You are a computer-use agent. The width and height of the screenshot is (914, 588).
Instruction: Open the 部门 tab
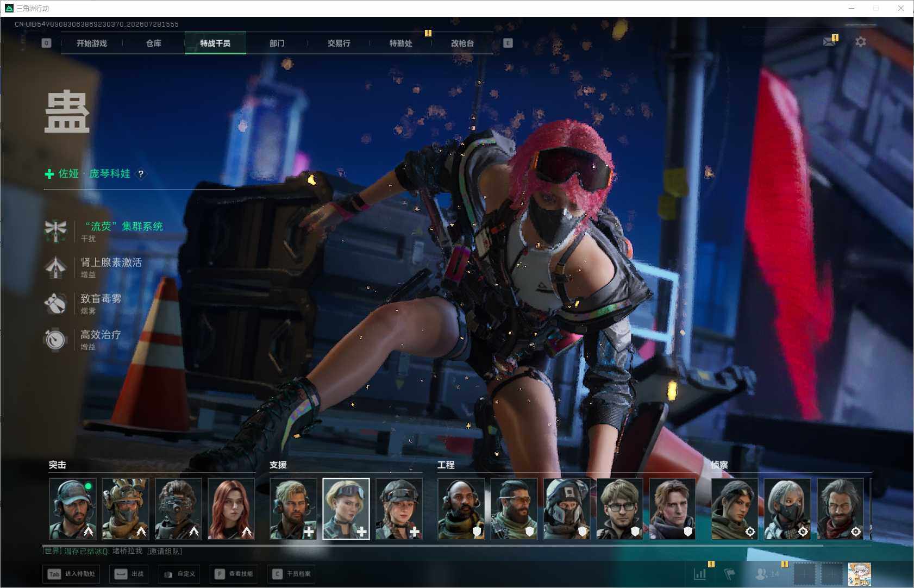(277, 43)
